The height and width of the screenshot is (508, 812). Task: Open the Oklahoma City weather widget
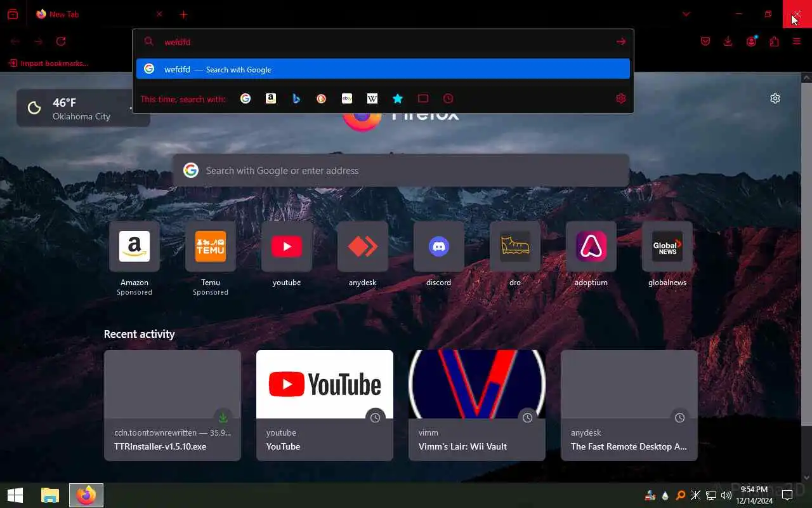pyautogui.click(x=83, y=108)
